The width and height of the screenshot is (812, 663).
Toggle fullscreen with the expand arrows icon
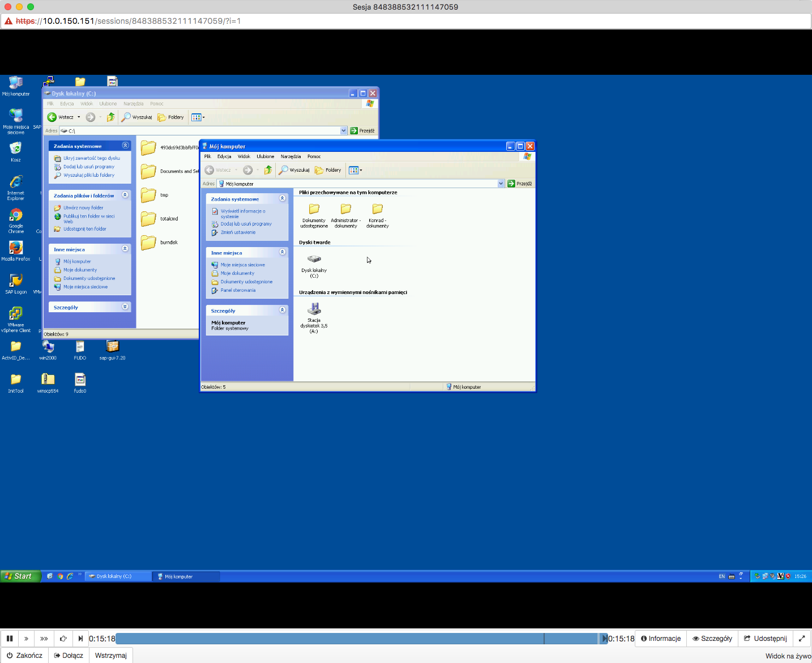pyautogui.click(x=802, y=639)
